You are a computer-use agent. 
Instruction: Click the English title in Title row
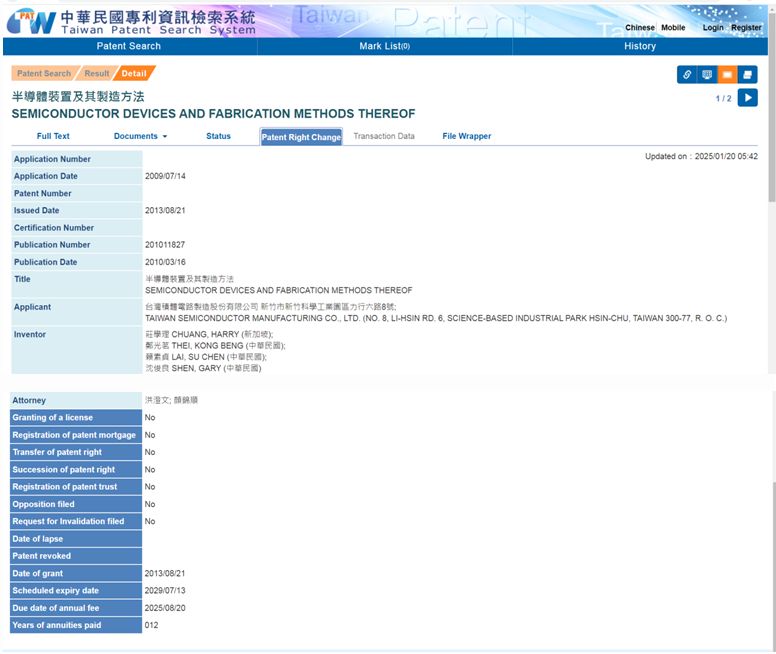[x=279, y=291]
